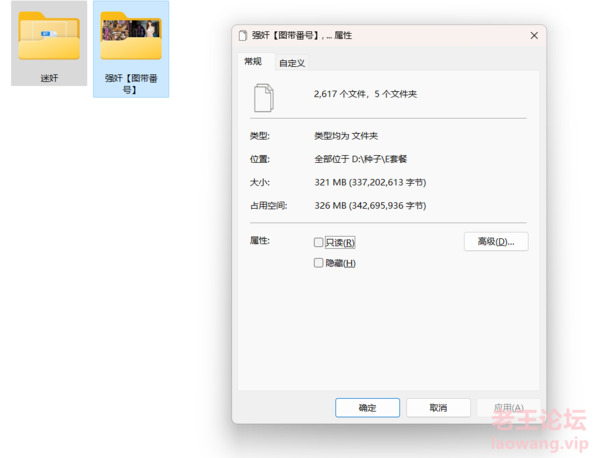
Task: Click the size value "321 MB (337,202,613 字节)"
Action: coord(370,183)
